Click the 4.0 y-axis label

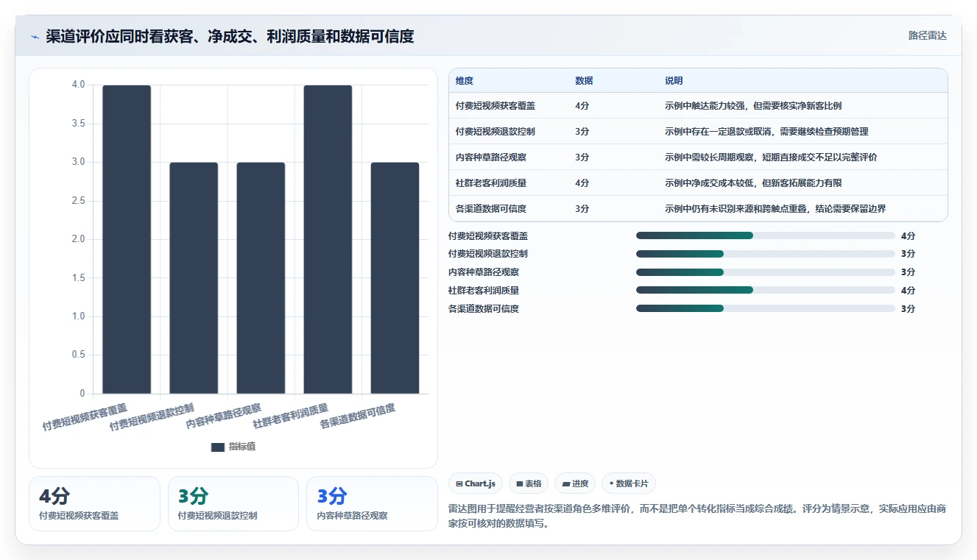78,85
